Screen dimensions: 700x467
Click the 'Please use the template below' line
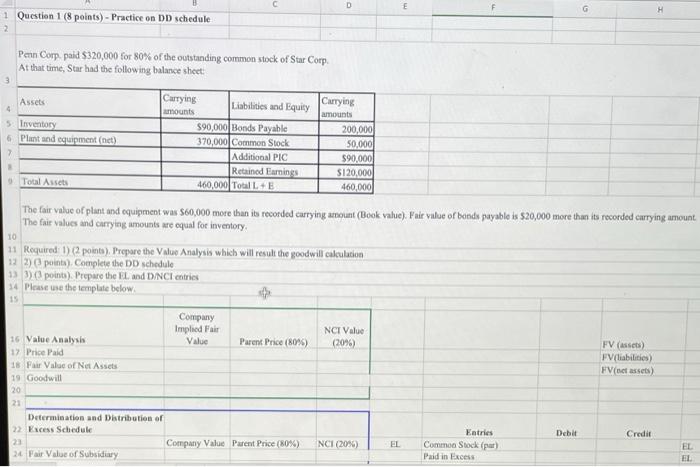coord(79,288)
